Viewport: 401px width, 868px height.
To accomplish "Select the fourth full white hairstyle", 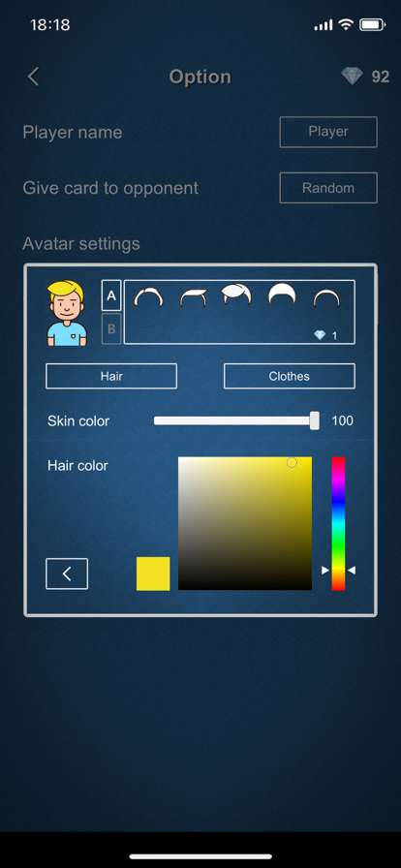I will point(281,294).
